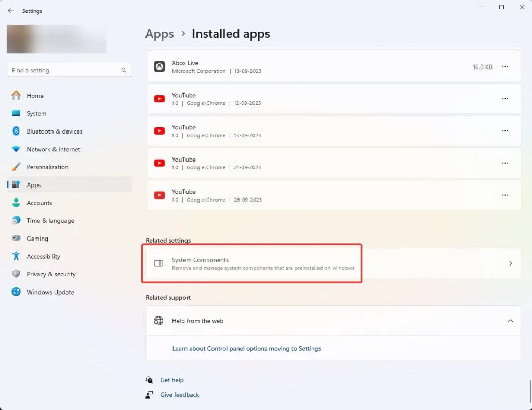Click the search magnifier icon
532x410 pixels.
124,70
